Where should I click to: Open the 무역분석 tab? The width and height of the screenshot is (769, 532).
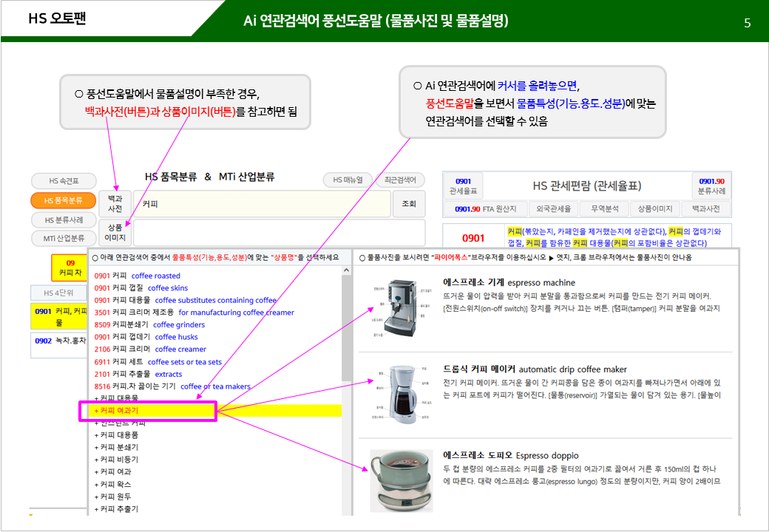coord(604,208)
